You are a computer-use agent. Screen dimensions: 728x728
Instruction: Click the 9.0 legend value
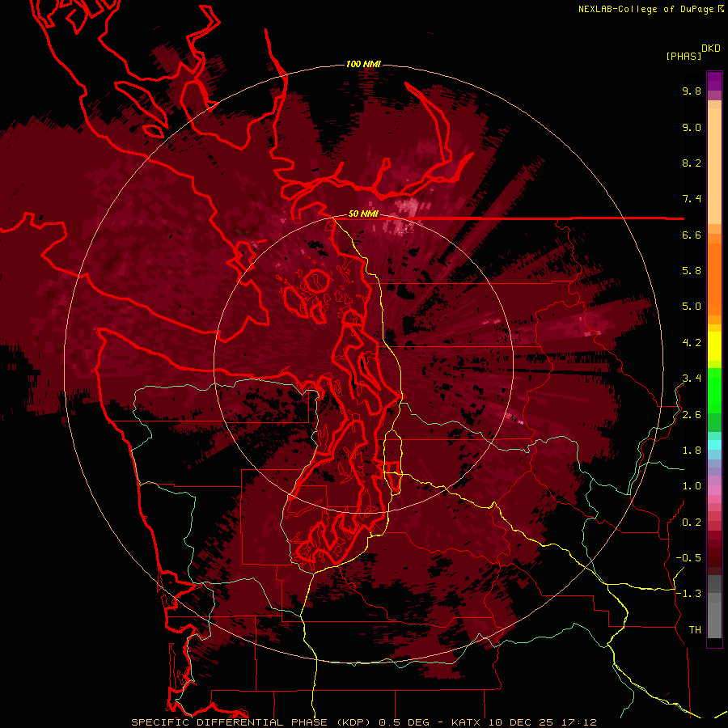coord(692,128)
